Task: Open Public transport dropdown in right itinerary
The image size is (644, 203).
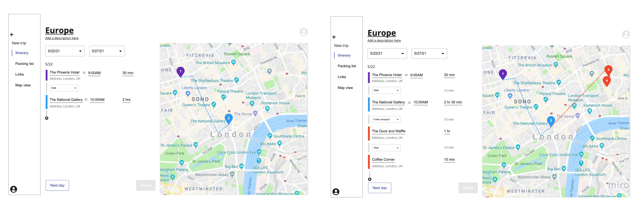Action: pos(386,119)
